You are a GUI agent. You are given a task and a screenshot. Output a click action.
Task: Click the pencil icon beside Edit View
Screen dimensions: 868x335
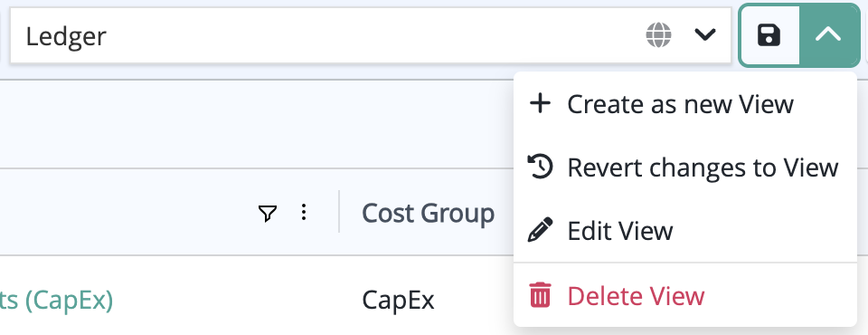540,230
